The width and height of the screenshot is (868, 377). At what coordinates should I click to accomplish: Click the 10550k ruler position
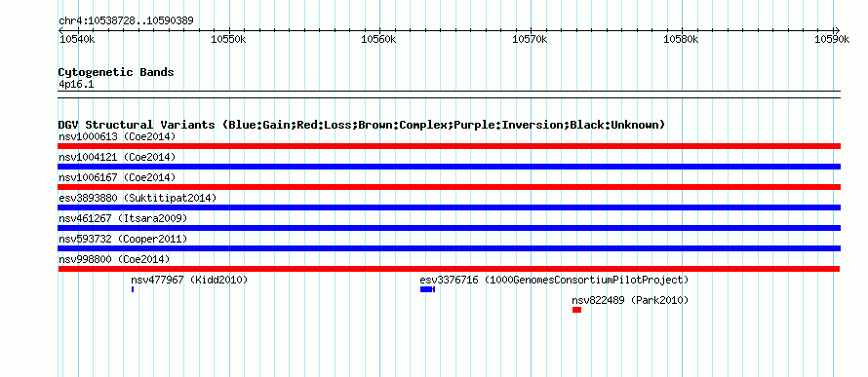(x=228, y=39)
